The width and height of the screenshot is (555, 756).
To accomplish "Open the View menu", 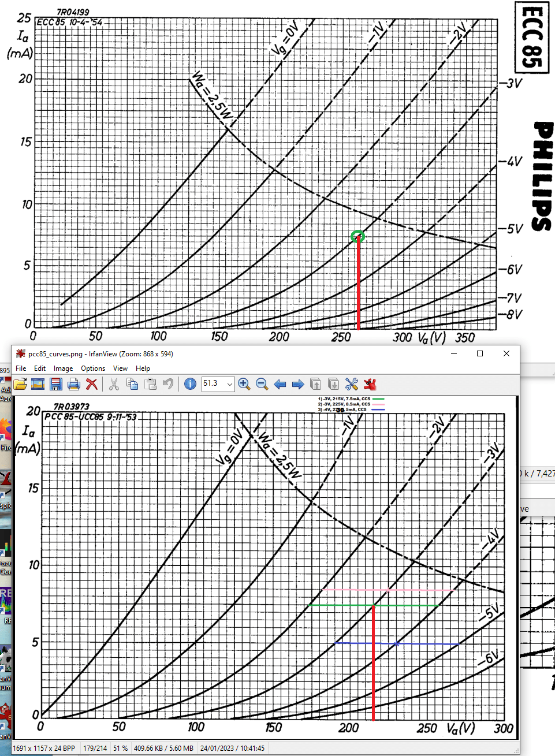I will point(120,368).
